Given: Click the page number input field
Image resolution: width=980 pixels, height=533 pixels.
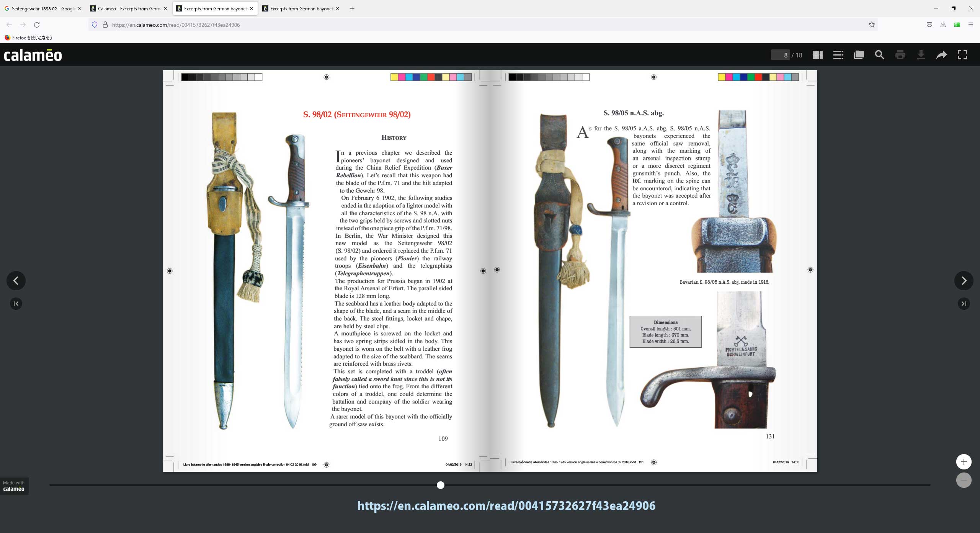Looking at the screenshot, I should click(780, 55).
